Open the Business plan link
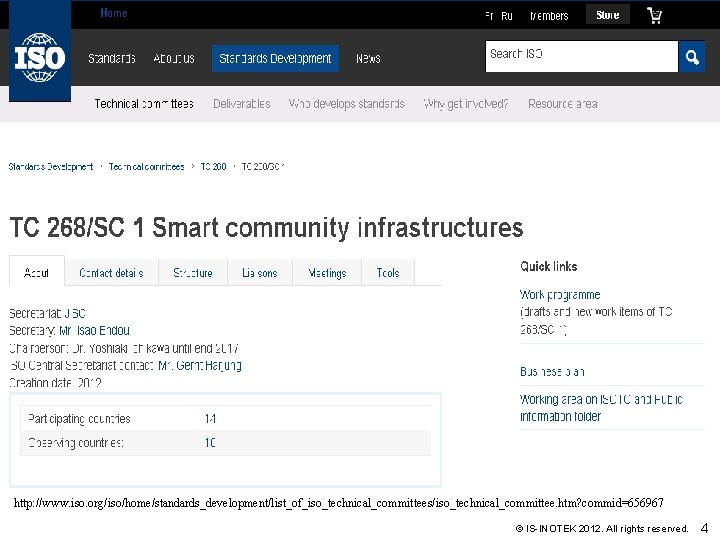Viewport: 720px width, 540px height. click(552, 371)
